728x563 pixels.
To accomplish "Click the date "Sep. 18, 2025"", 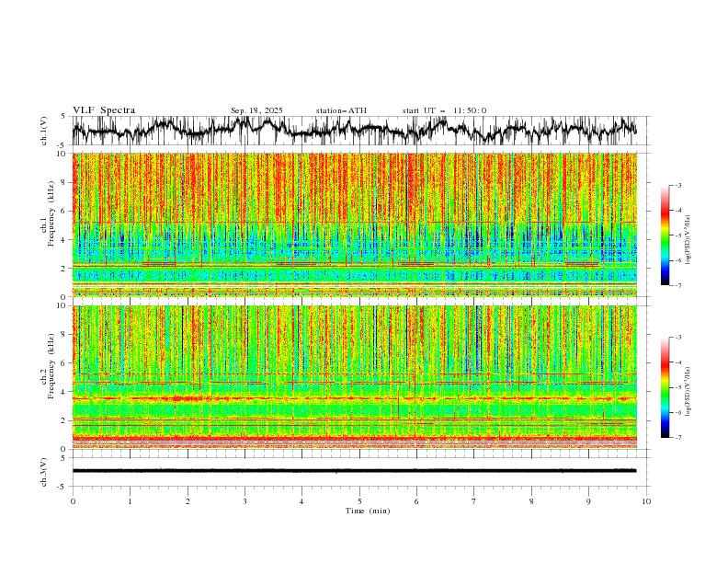I will click(256, 110).
